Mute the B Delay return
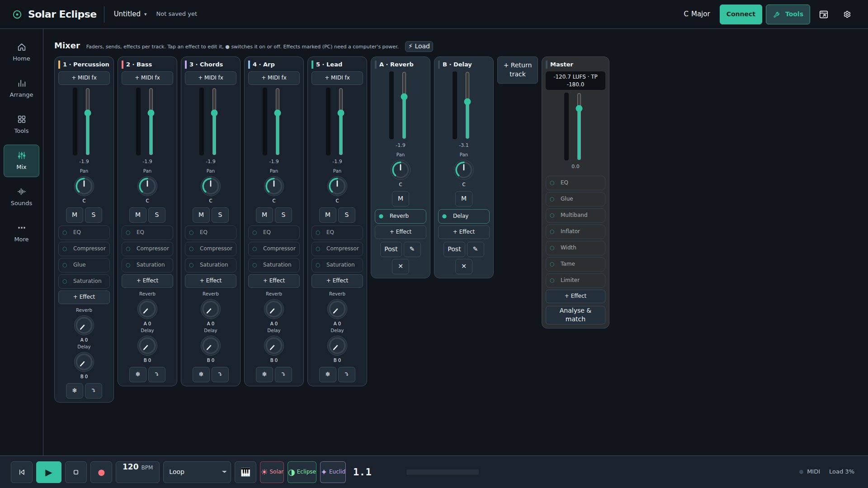The image size is (868, 488). pyautogui.click(x=464, y=199)
